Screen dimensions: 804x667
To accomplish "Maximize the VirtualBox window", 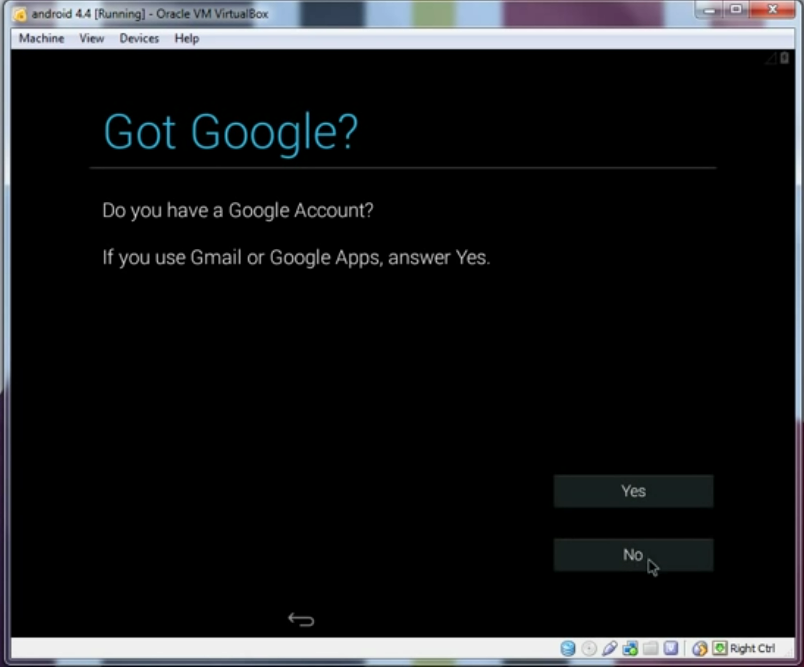I will pos(736,10).
